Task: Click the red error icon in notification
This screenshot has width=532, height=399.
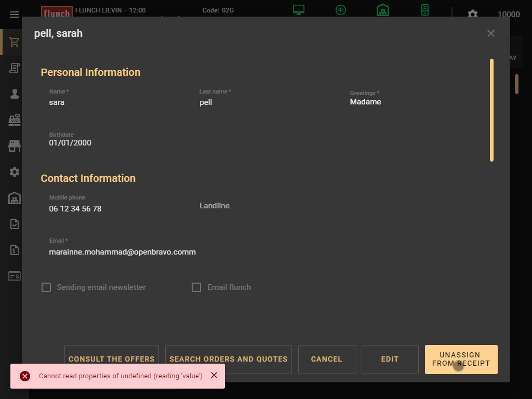Action: (x=25, y=376)
